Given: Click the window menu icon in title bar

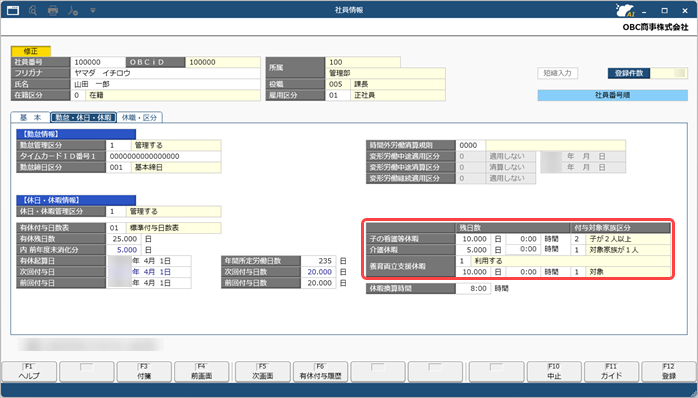Looking at the screenshot, I should coord(13,10).
